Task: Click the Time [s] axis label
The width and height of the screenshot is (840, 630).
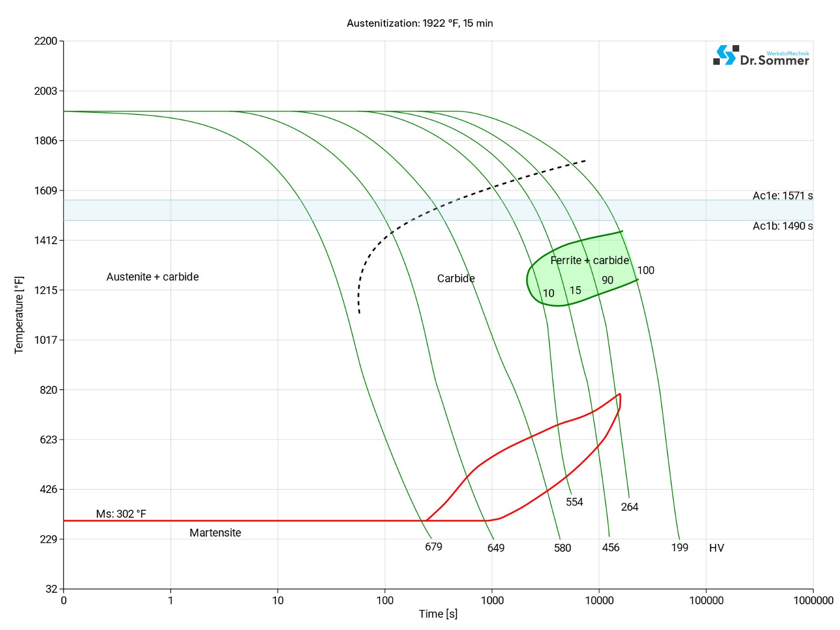Action: pos(438,614)
